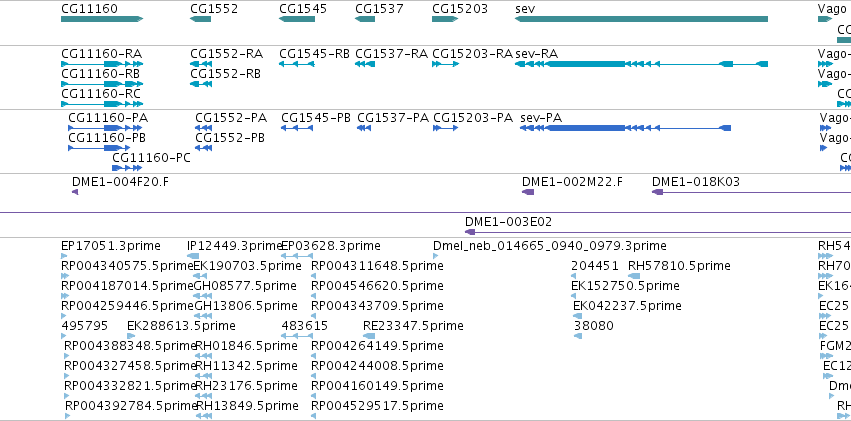Click the CG1552-RB transcript label
The width and height of the screenshot is (851, 421).
[225, 73]
